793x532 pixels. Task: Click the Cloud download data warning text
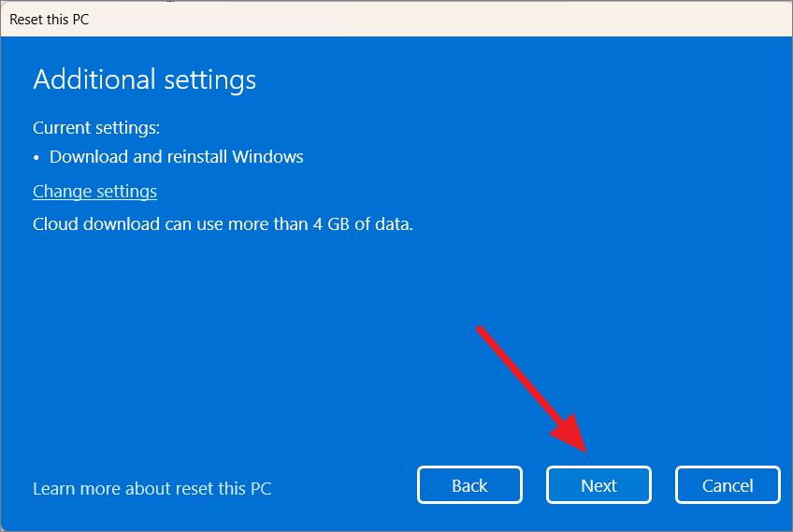click(223, 224)
